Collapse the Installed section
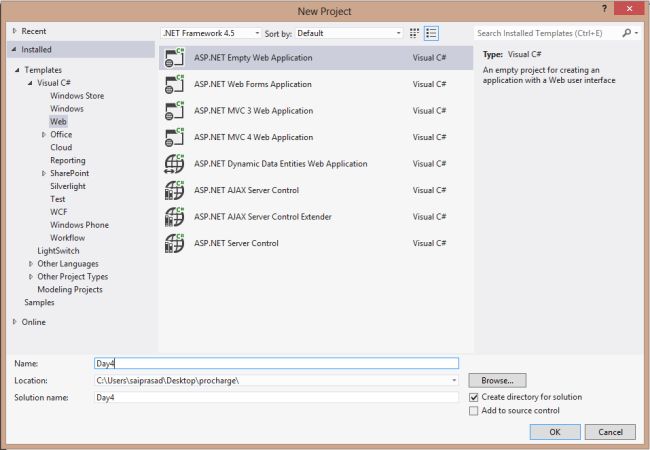 14,49
